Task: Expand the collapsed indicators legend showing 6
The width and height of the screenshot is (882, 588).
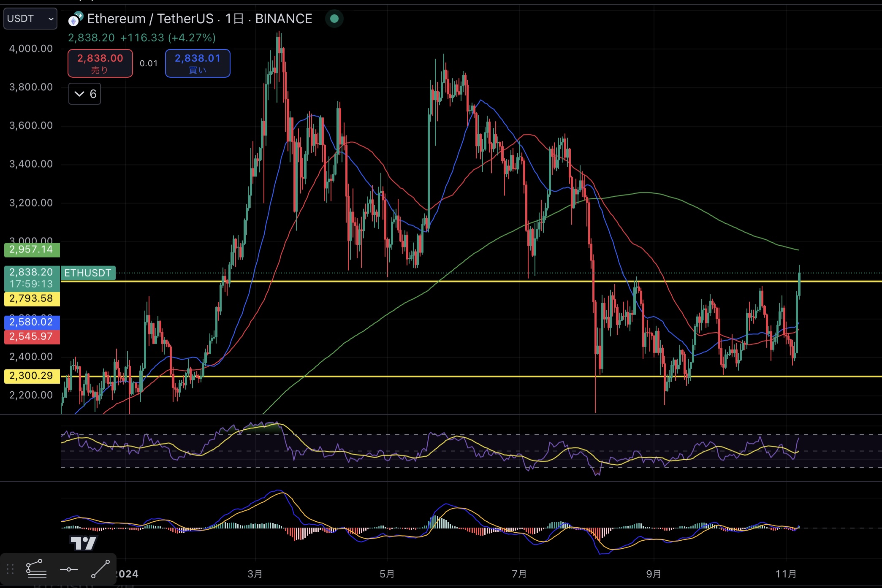Action: coord(84,94)
